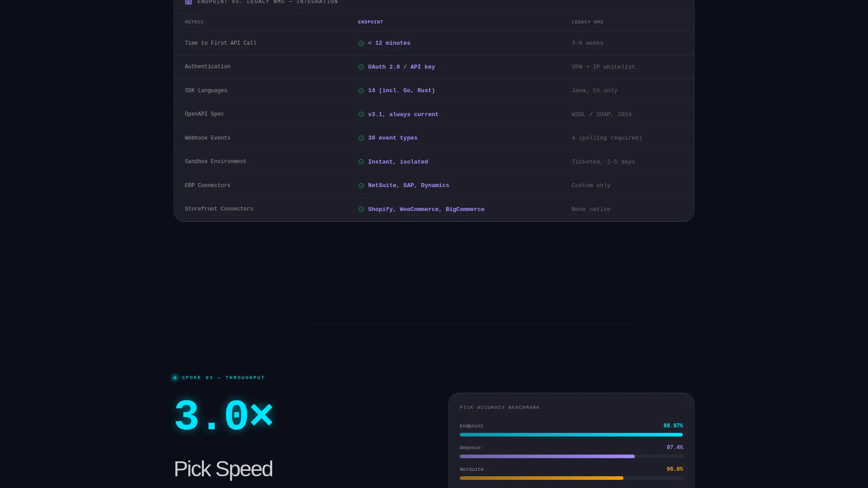Click 'None native' legacy value

pyautogui.click(x=591, y=209)
